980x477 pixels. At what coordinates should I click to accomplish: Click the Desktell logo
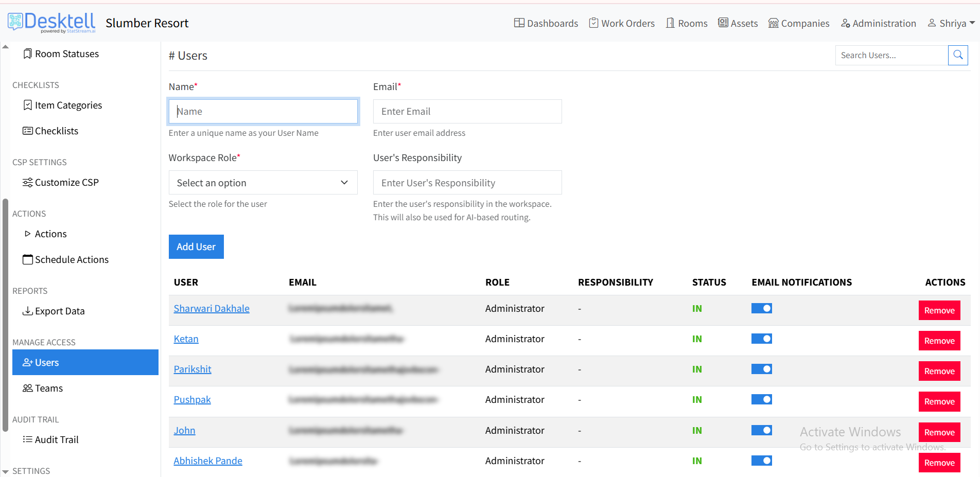click(x=52, y=23)
